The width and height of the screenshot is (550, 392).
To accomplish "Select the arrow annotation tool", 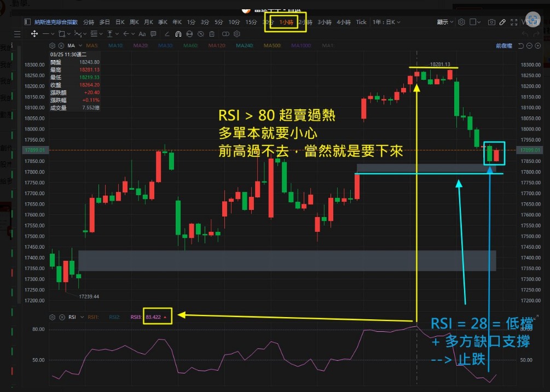I will tap(126, 34).
